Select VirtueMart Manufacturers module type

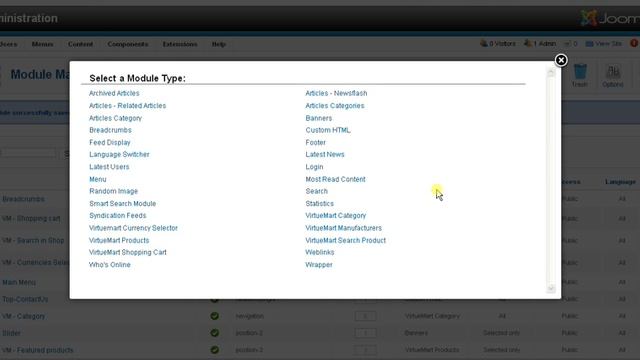point(343,228)
